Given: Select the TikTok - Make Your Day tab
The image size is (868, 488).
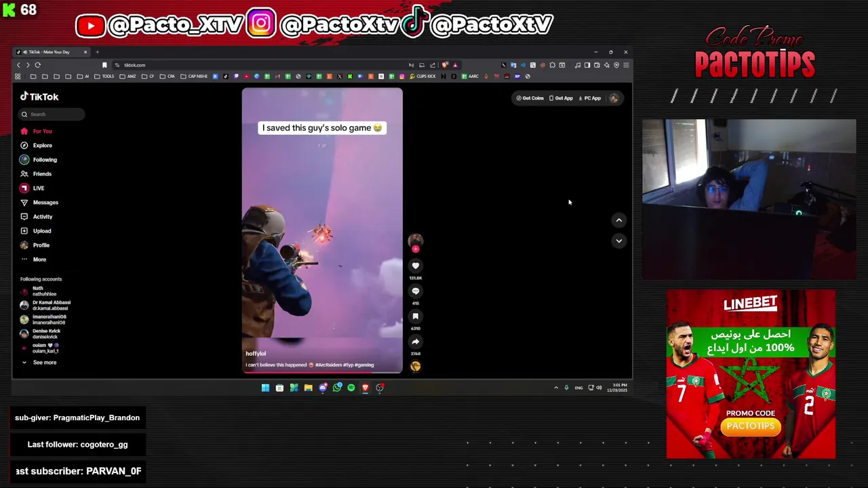Looking at the screenshot, I should [x=52, y=52].
